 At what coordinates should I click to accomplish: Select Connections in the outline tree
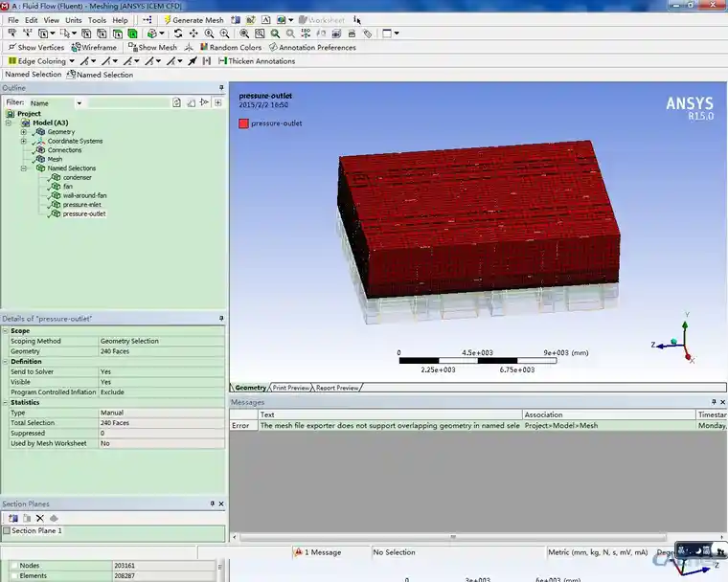tap(64, 150)
